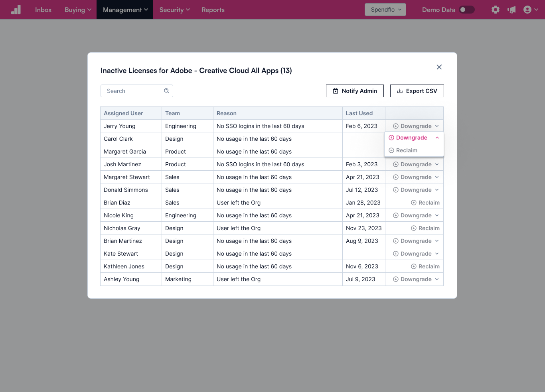Image resolution: width=545 pixels, height=392 pixels.
Task: Click the Notify Admin button
Action: pos(355,91)
